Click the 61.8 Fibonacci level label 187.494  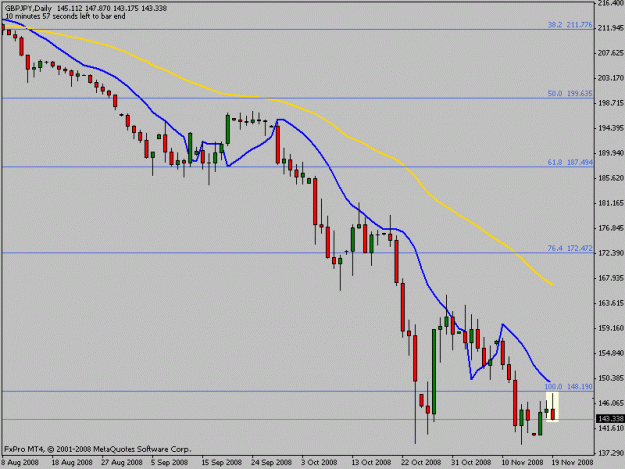pyautogui.click(x=570, y=162)
